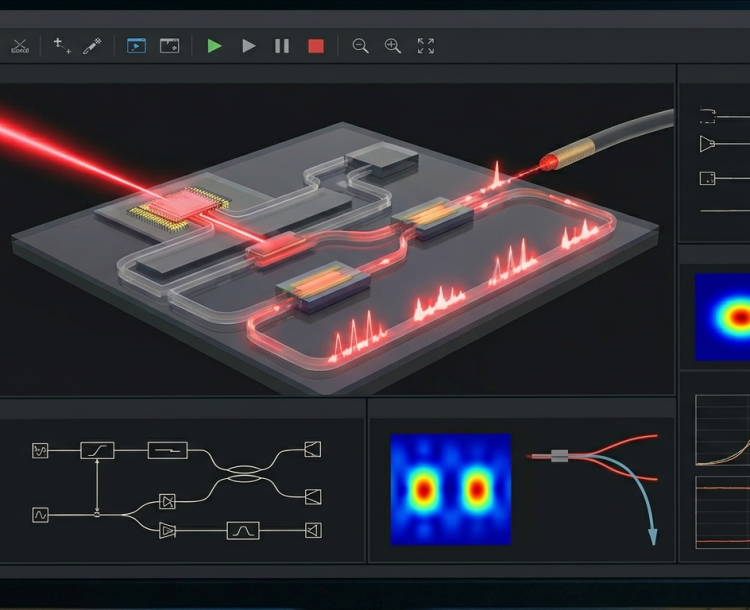Click the gray play button
The image size is (750, 610).
(x=249, y=46)
